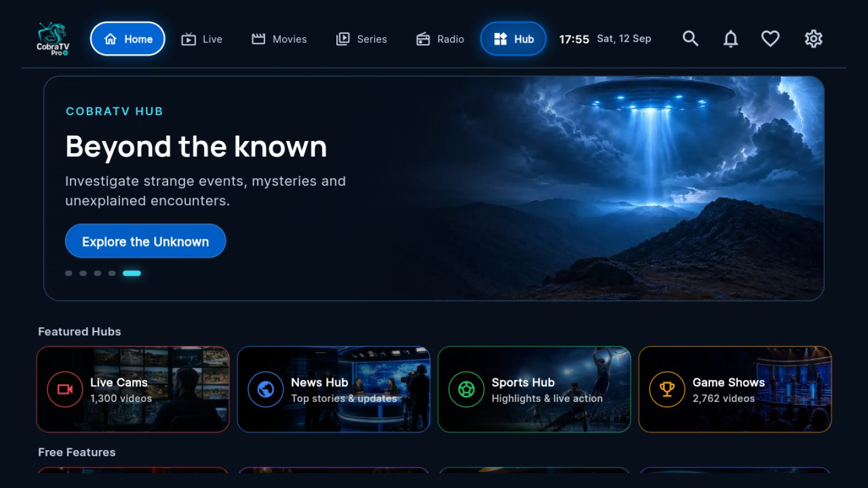Show the first carousel slide dot
The image size is (868, 488).
(69, 273)
